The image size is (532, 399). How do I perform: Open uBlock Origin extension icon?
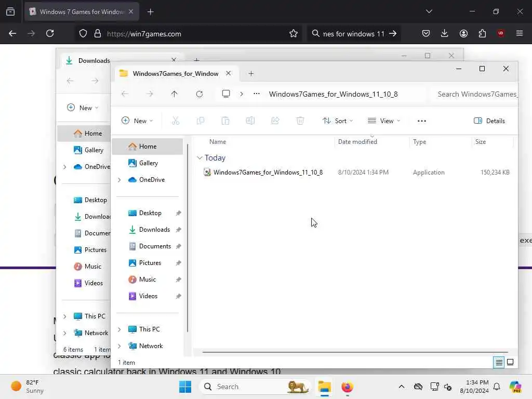point(501,33)
